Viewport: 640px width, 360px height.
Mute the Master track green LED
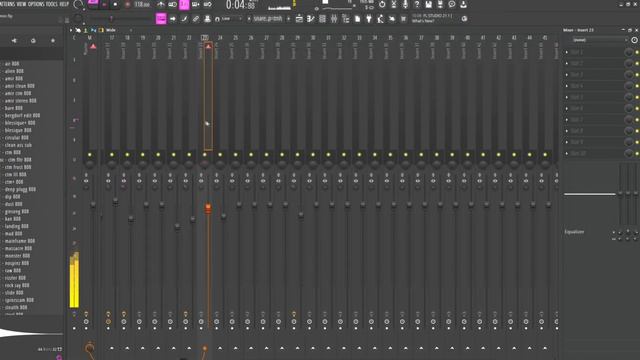[89, 155]
